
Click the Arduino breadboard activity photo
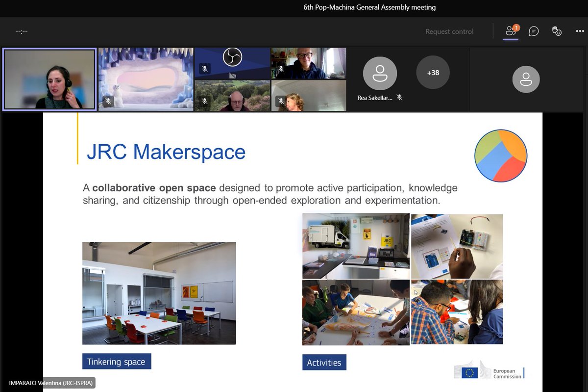click(x=457, y=246)
